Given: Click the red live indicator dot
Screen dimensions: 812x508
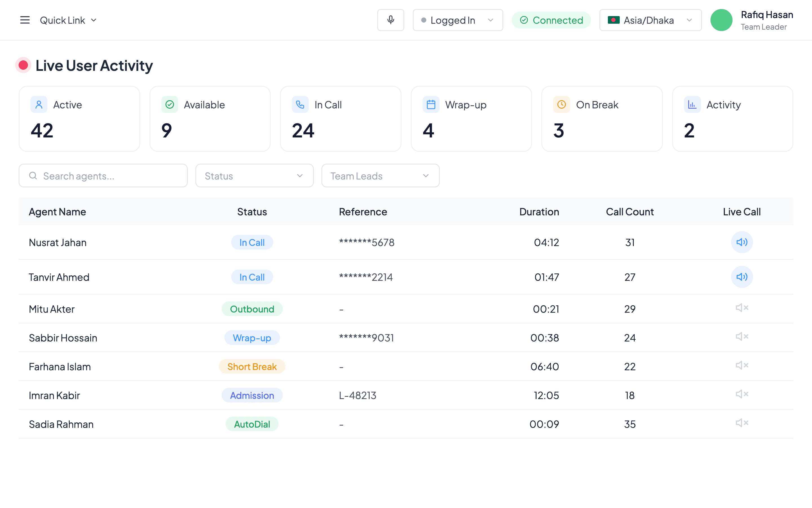Looking at the screenshot, I should point(23,65).
